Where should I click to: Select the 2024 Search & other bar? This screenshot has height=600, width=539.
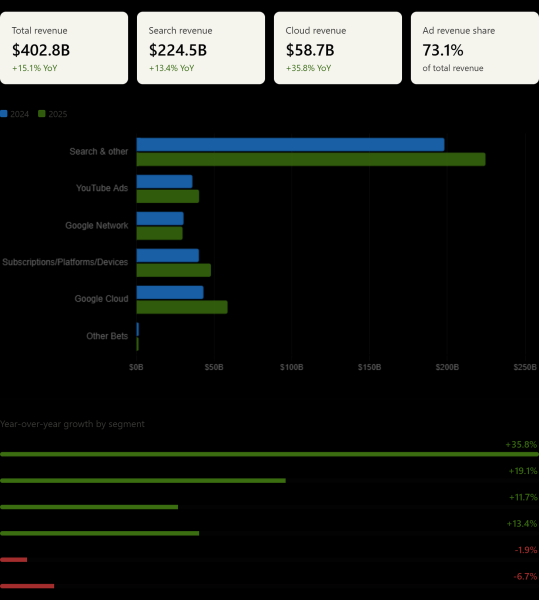pos(290,145)
